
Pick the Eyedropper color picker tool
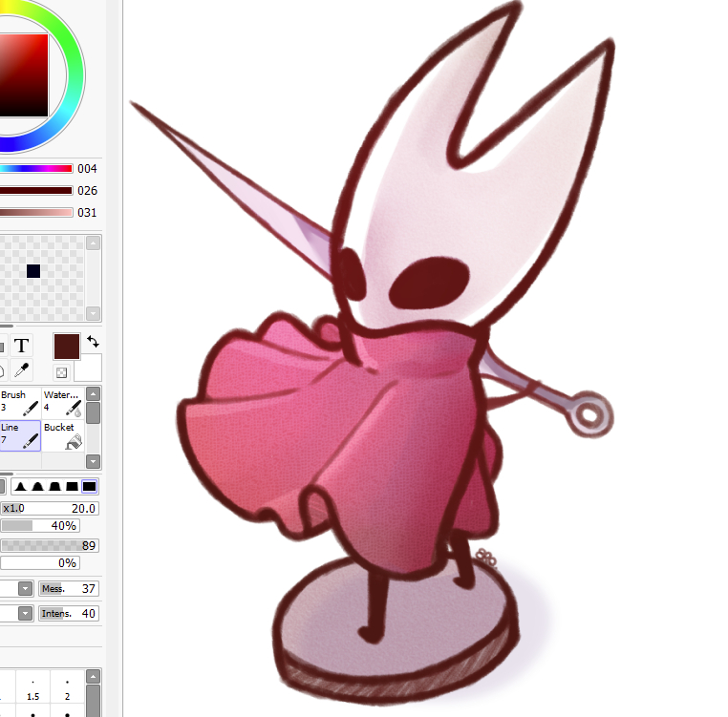click(21, 370)
